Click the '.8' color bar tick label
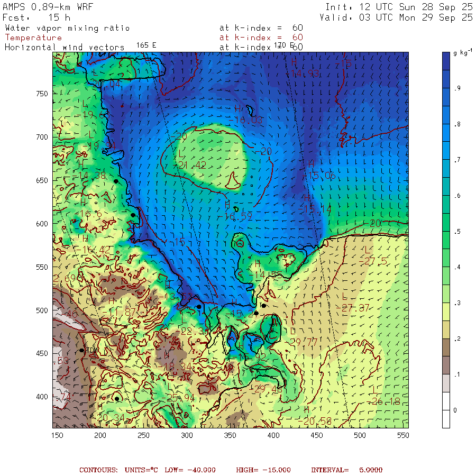This screenshot has height=476, width=476. tap(457, 124)
